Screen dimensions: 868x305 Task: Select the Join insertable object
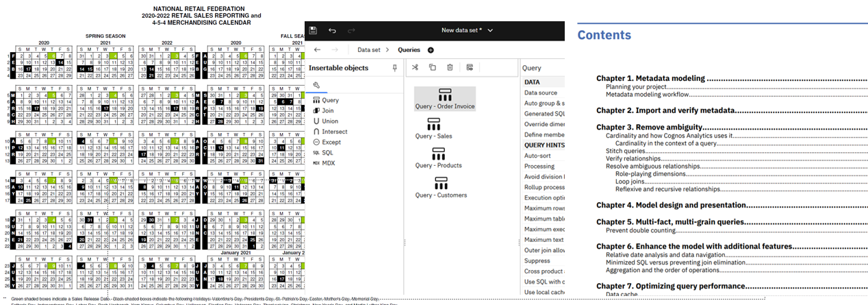tap(328, 110)
